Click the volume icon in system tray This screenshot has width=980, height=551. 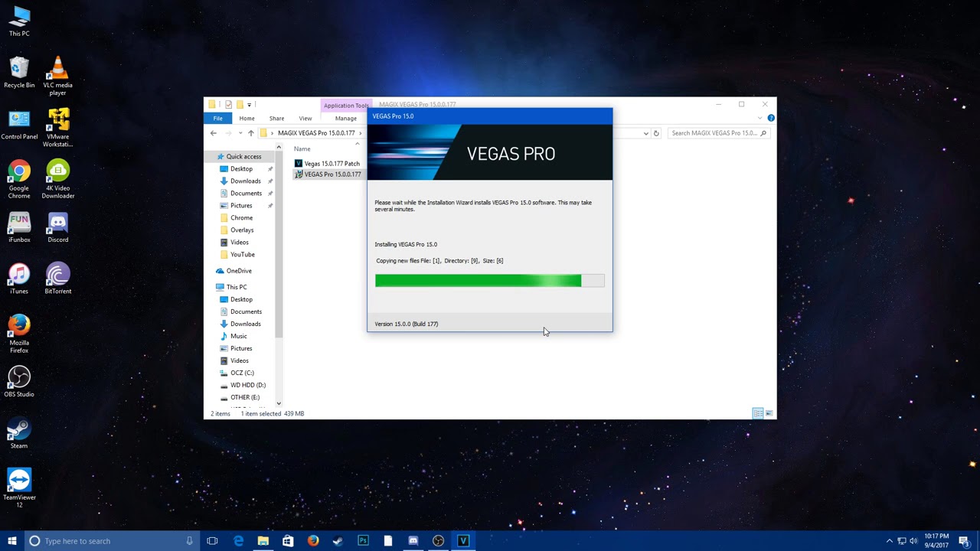click(x=913, y=541)
